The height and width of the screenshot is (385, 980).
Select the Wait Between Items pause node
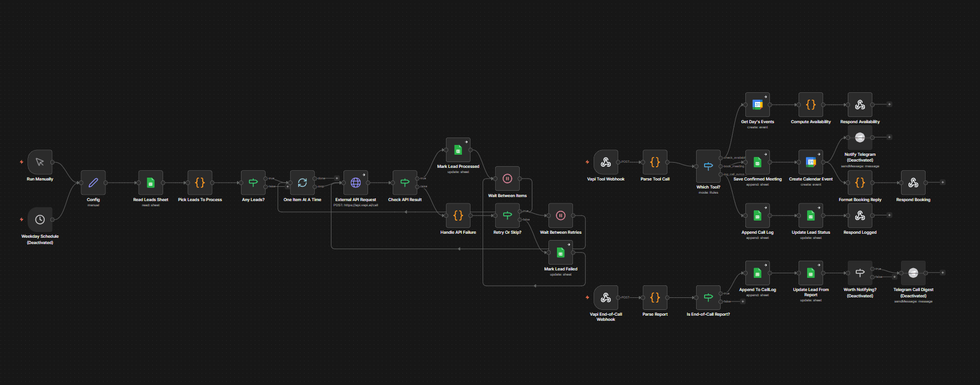(507, 179)
